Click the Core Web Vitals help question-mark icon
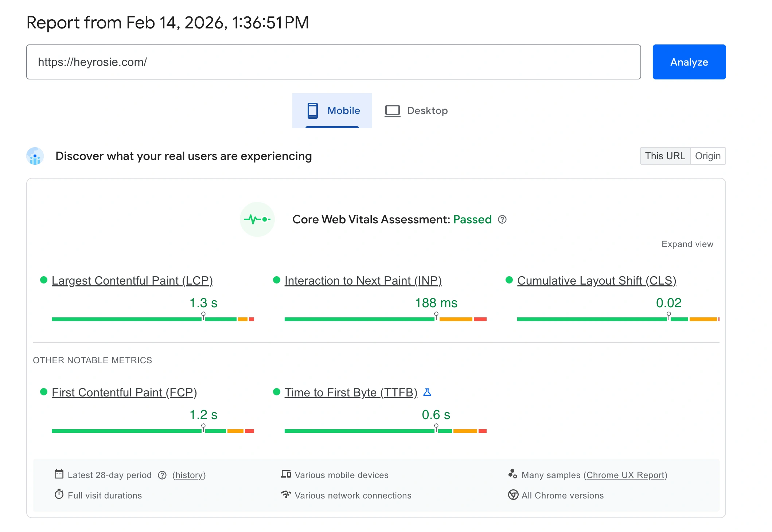Image resolution: width=772 pixels, height=532 pixels. (502, 219)
